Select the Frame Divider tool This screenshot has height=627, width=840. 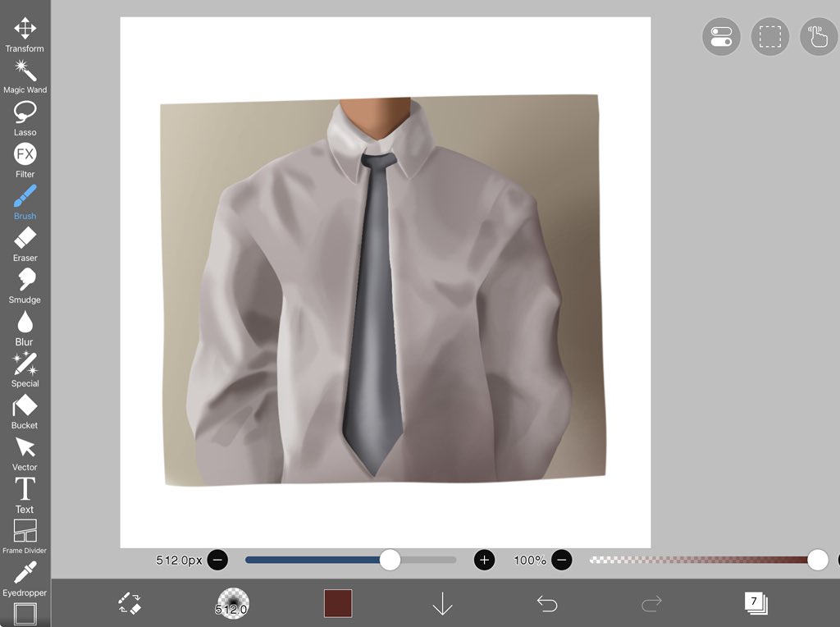(x=25, y=536)
